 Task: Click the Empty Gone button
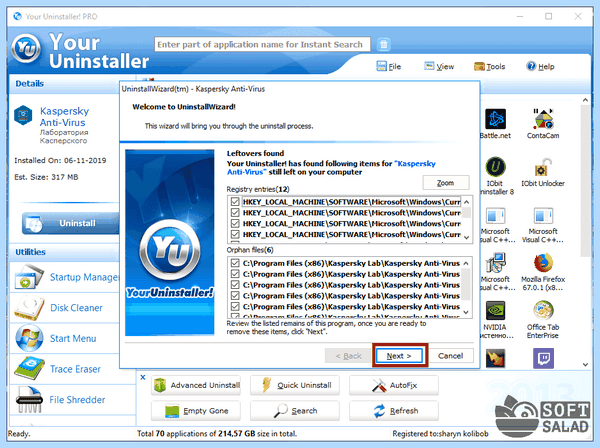click(196, 411)
